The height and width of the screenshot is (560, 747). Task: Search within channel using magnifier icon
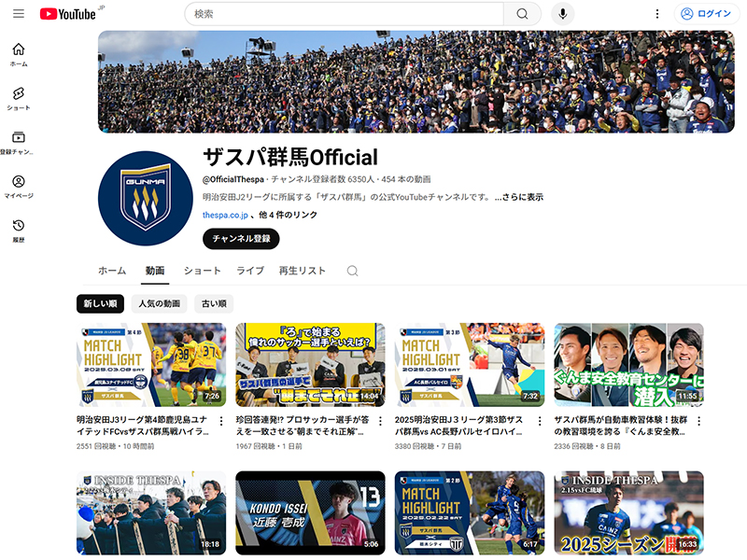click(x=352, y=271)
